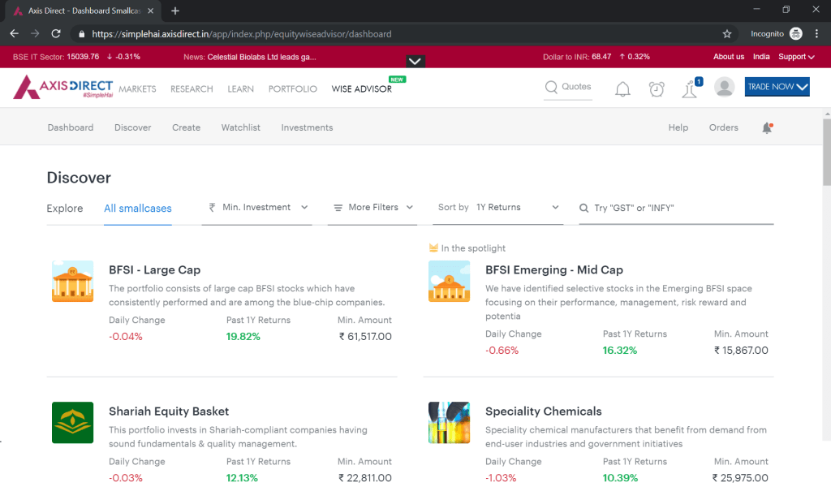This screenshot has width=831, height=504.
Task: Click the rupee icon in Min. Investment
Action: tap(212, 207)
